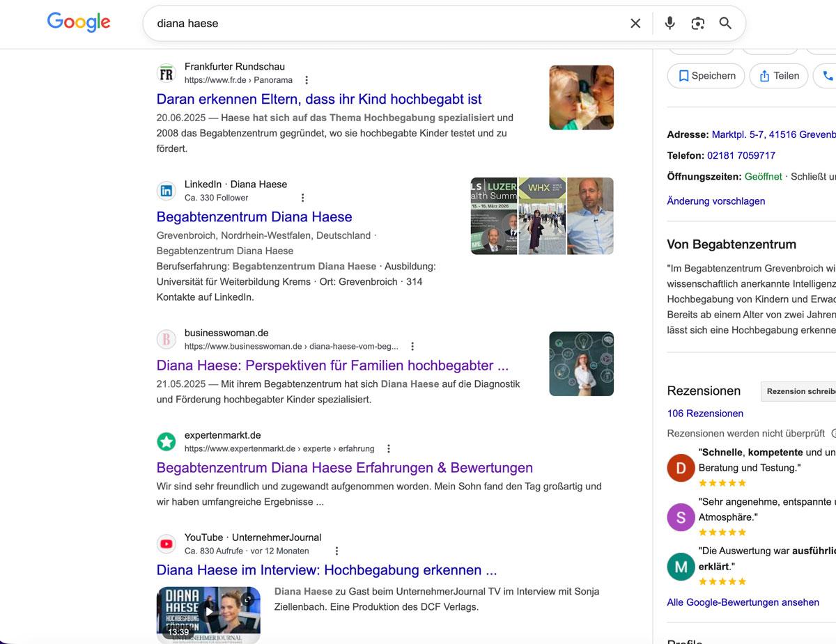The width and height of the screenshot is (836, 644).
Task: Open 'Alle Google-Bewertungen ansehen' link
Action: click(x=743, y=602)
